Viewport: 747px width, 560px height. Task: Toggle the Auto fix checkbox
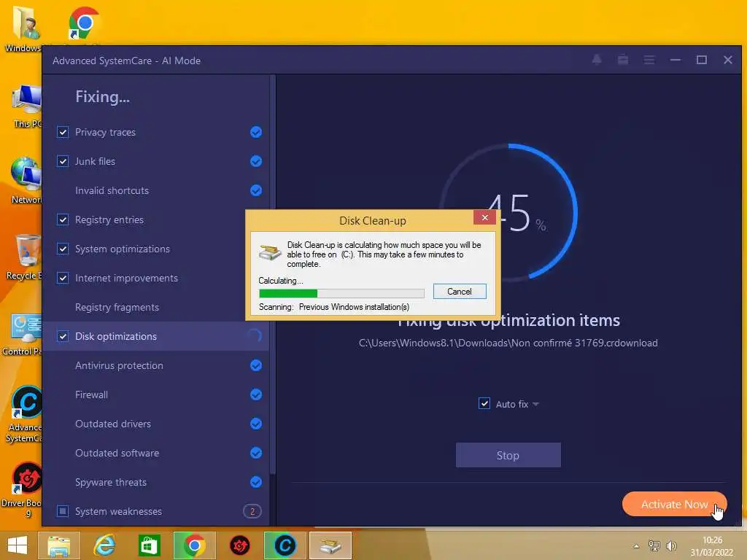(x=484, y=403)
